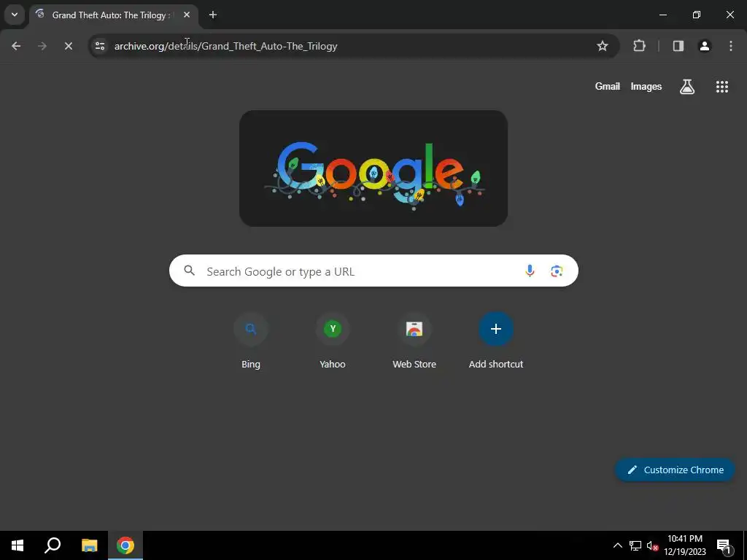Show hidden system tray icons

(x=617, y=545)
